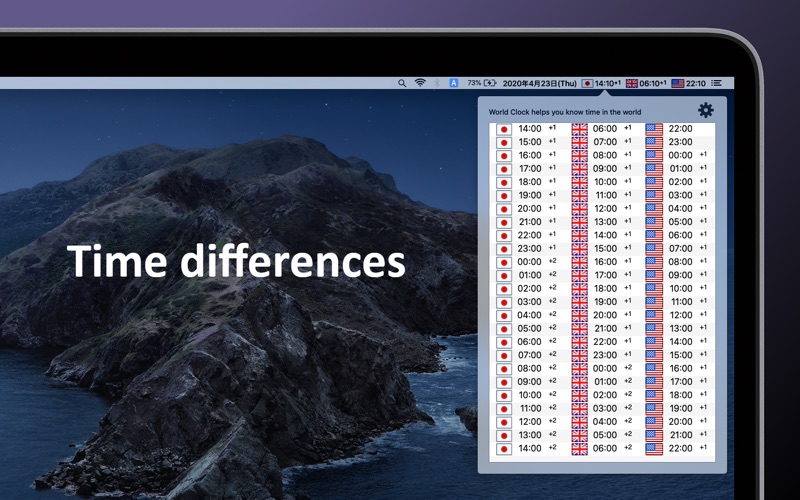Image resolution: width=800 pixels, height=500 pixels.
Task: Click US flag beside 00:00 +1
Action: [654, 156]
